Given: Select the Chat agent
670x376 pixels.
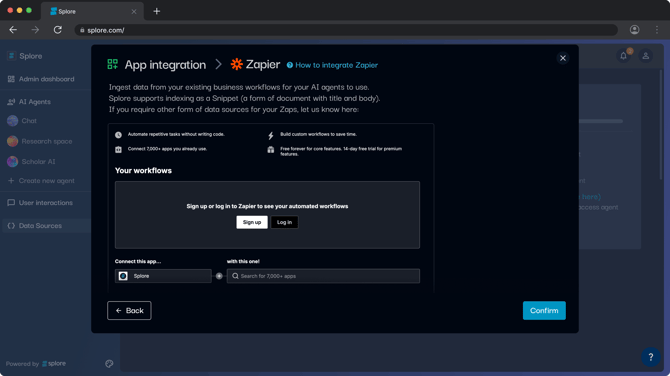Looking at the screenshot, I should (29, 121).
